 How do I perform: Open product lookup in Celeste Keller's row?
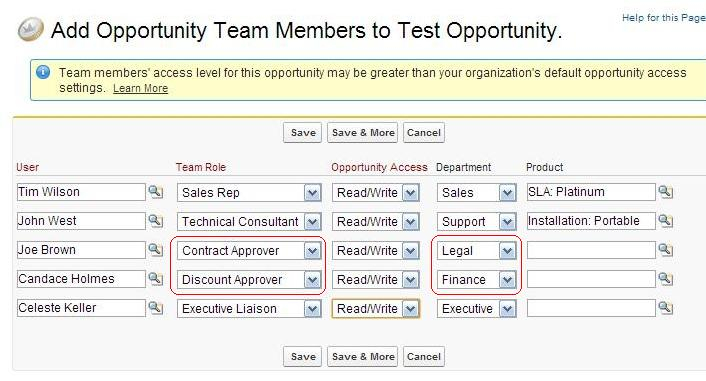tap(665, 308)
